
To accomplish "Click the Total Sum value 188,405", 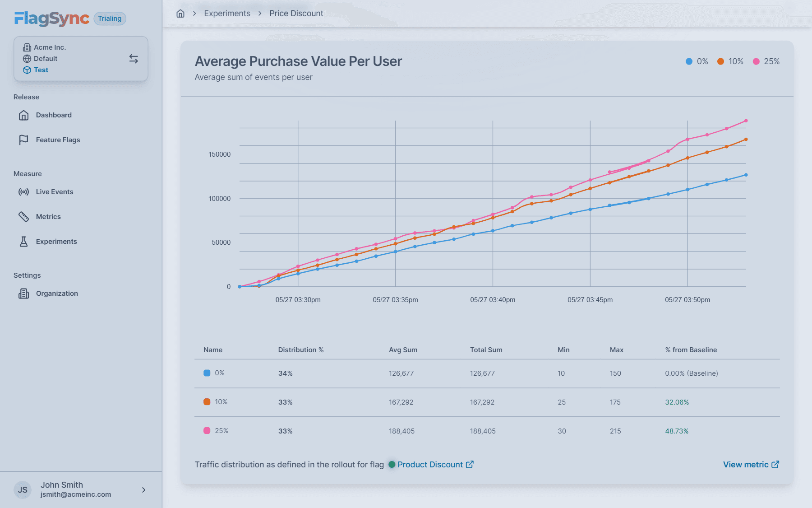I will 483,431.
